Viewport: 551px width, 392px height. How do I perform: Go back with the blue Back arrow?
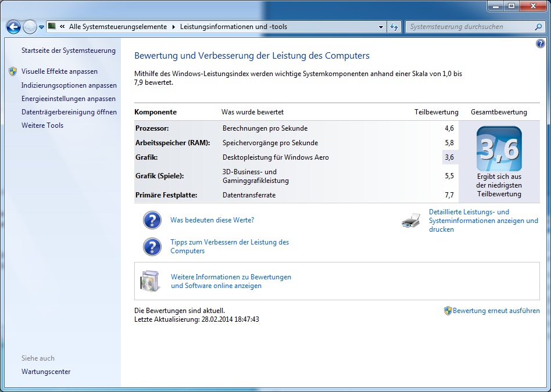(x=13, y=27)
